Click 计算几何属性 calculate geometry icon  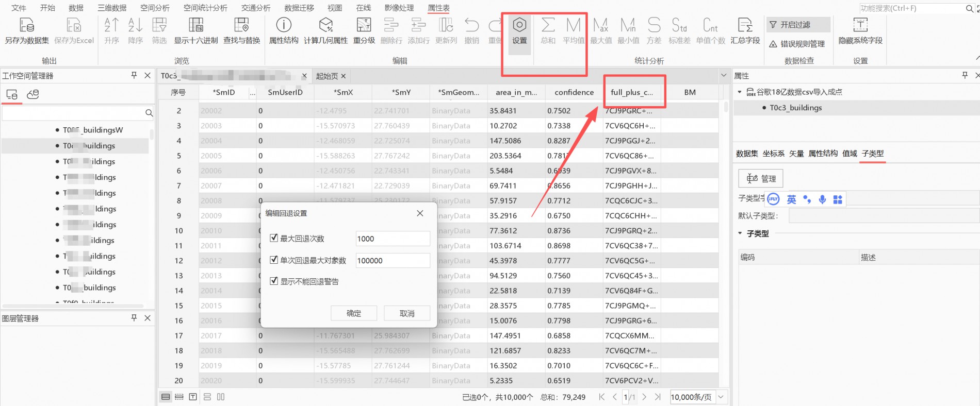tap(325, 26)
